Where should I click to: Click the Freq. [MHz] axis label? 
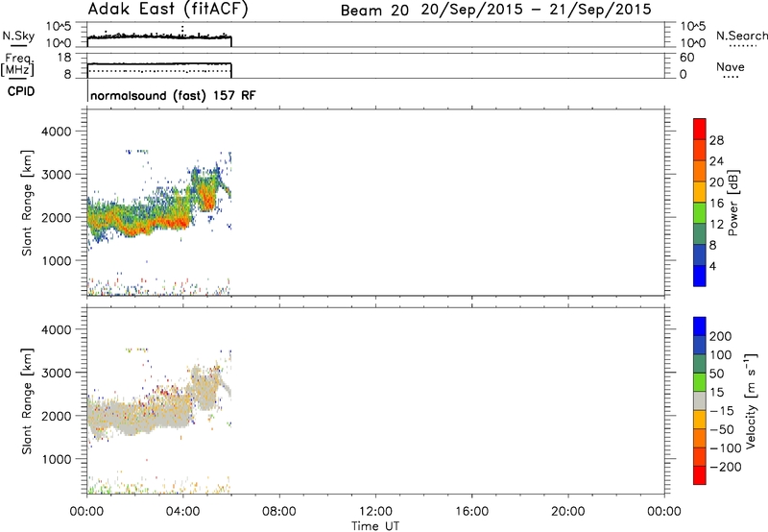tap(18, 64)
